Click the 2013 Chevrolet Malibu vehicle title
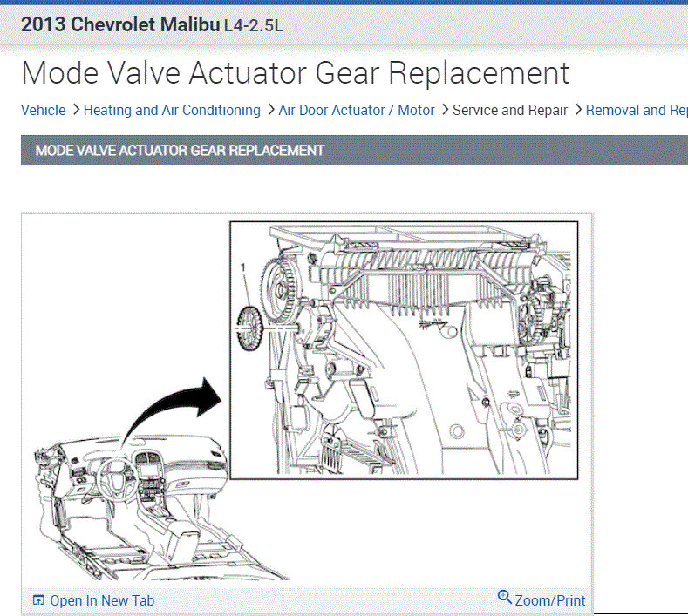This screenshot has height=616, width=688. [x=119, y=24]
